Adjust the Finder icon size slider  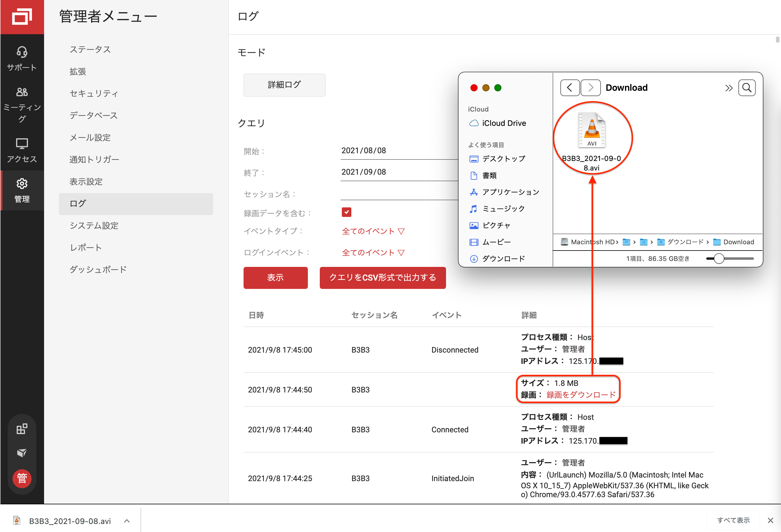[718, 259]
